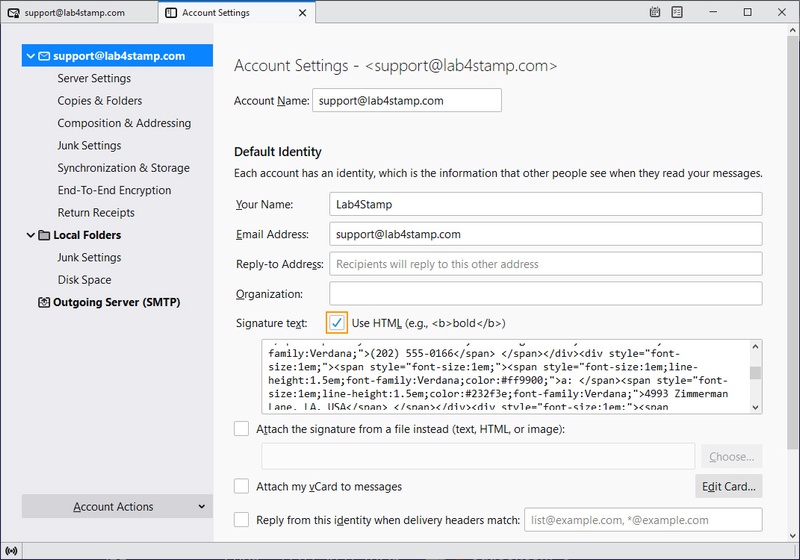This screenshot has width=800, height=560.
Task: Click the online status icon in status bar
Action: [x=11, y=551]
